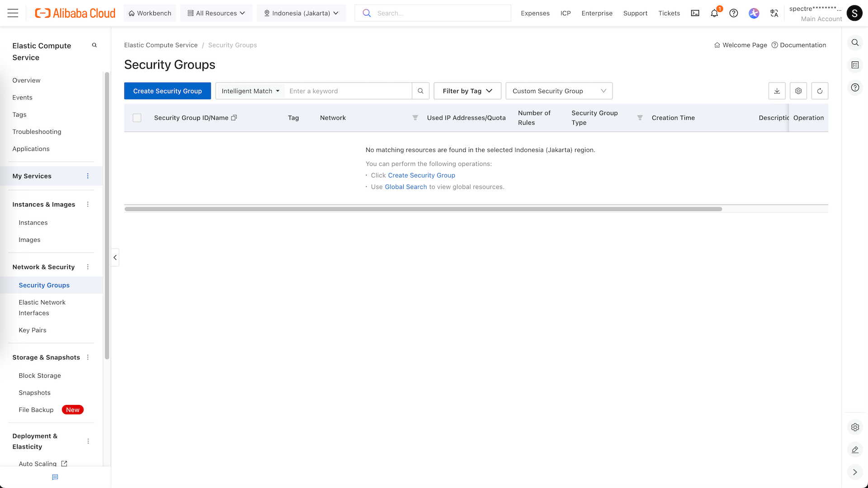Screen dimensions: 868x488
Task: Click the language translation icon
Action: (774, 13)
